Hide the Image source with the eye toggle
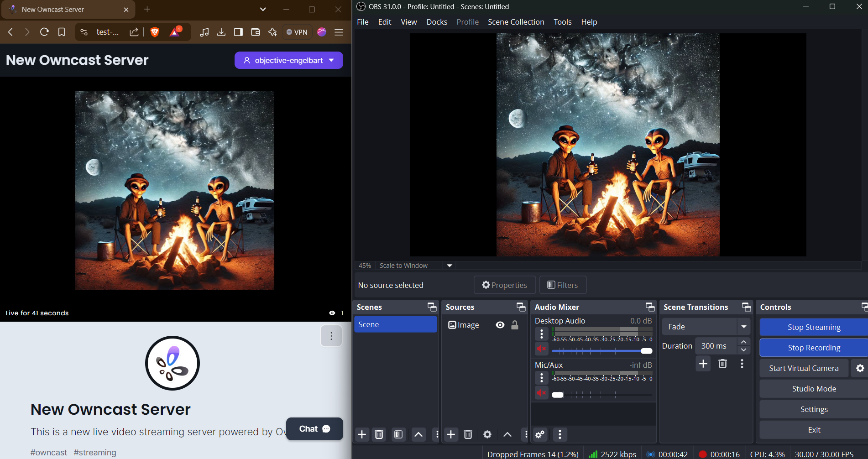 500,324
